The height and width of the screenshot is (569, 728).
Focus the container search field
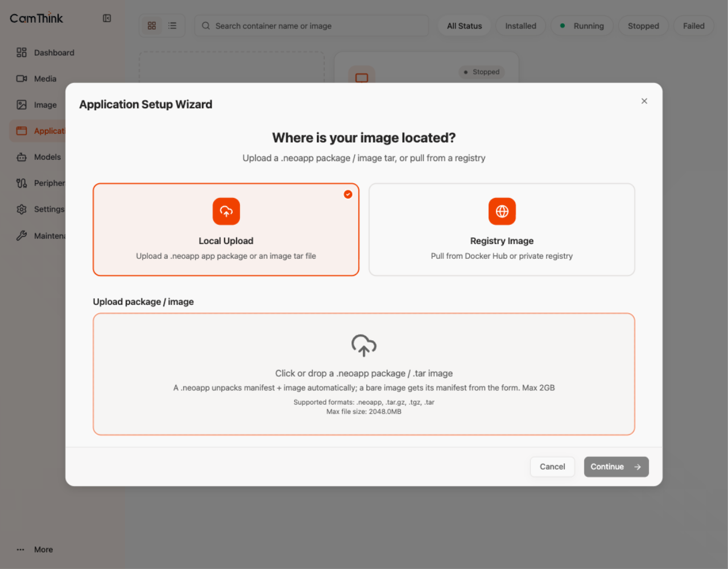click(x=312, y=26)
